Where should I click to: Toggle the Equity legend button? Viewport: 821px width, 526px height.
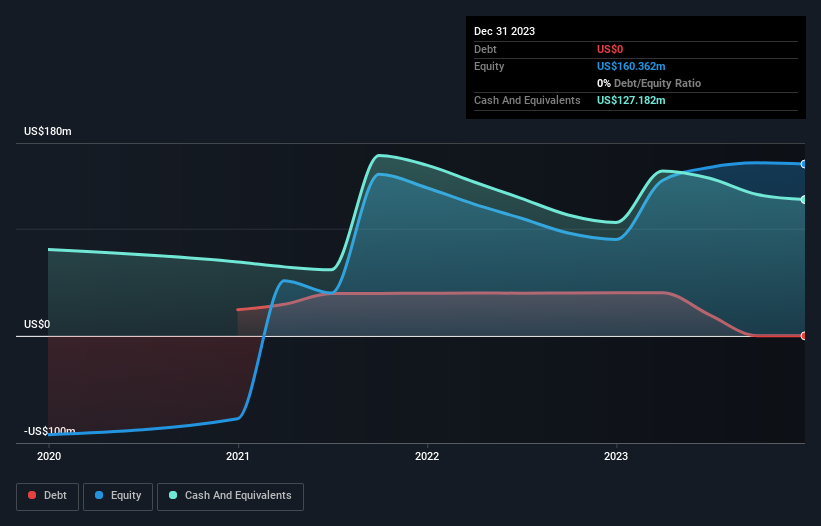coord(118,497)
